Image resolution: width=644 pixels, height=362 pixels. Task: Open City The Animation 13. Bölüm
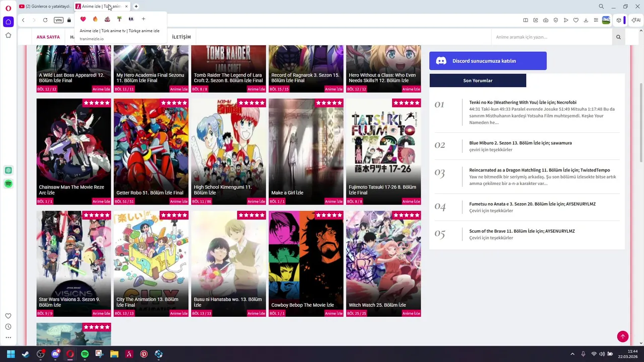coord(151,263)
